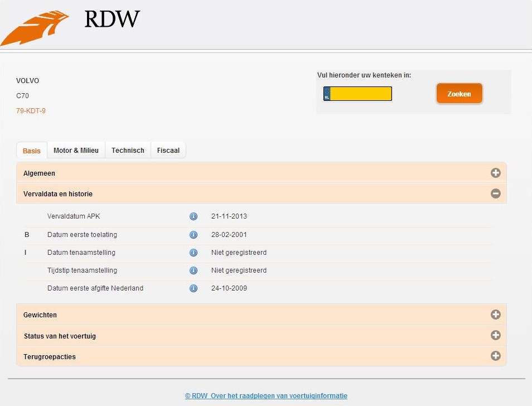Expand the Gewichten section
This screenshot has width=532, height=406.
(x=495, y=315)
